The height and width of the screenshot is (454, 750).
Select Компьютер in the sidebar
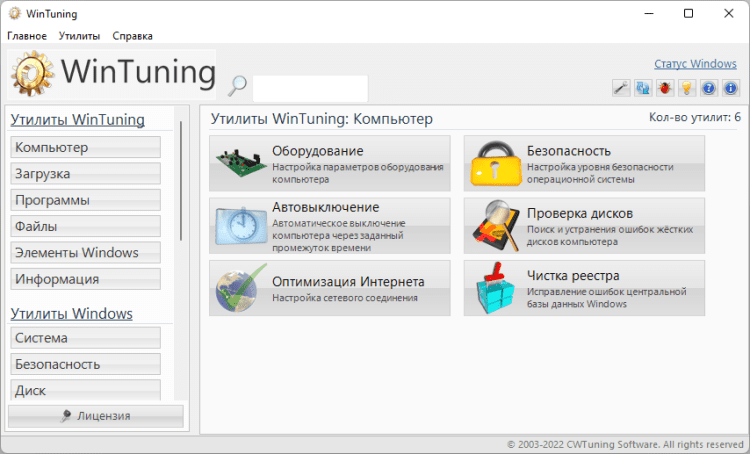click(86, 147)
